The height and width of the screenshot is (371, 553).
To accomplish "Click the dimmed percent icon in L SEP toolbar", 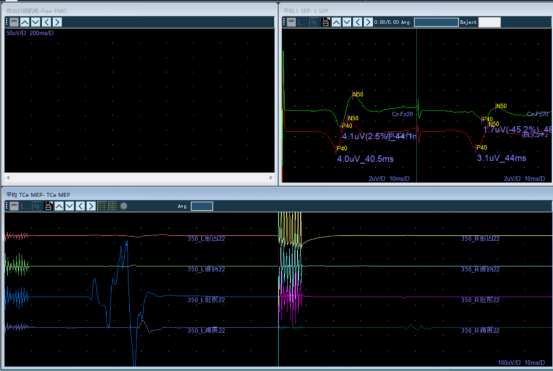I will click(x=314, y=22).
